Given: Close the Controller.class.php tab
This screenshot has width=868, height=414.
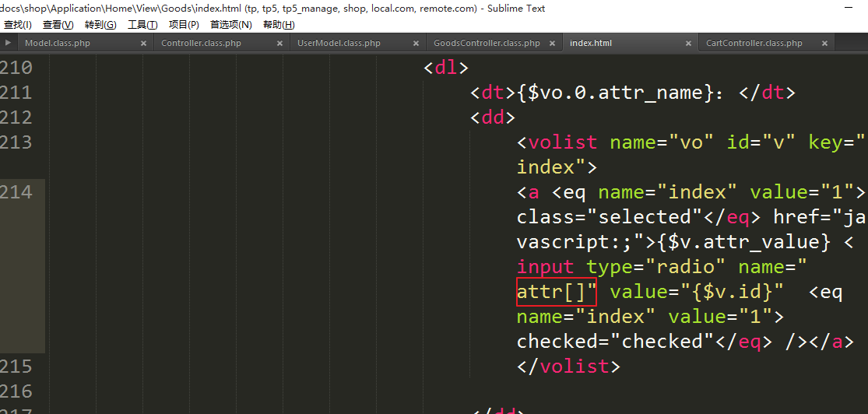Looking at the screenshot, I should pyautogui.click(x=279, y=44).
